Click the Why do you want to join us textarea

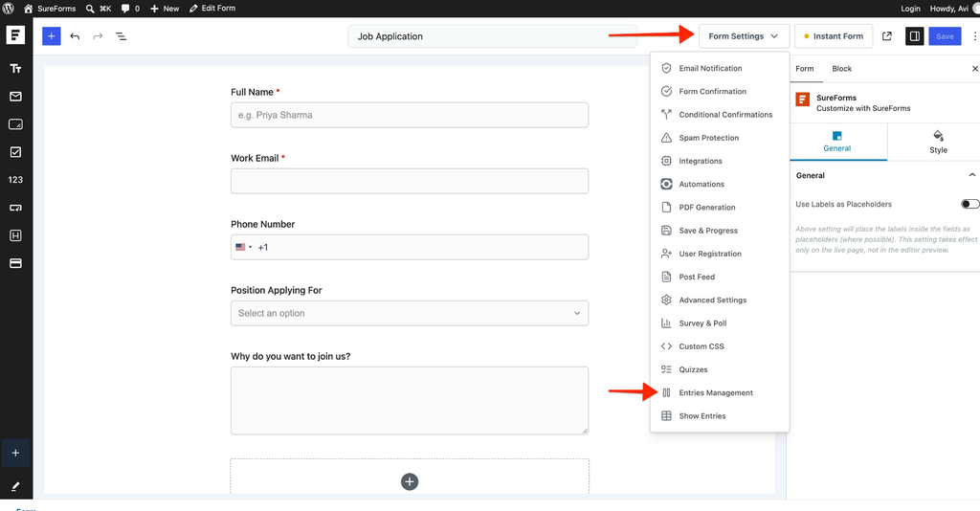[410, 400]
